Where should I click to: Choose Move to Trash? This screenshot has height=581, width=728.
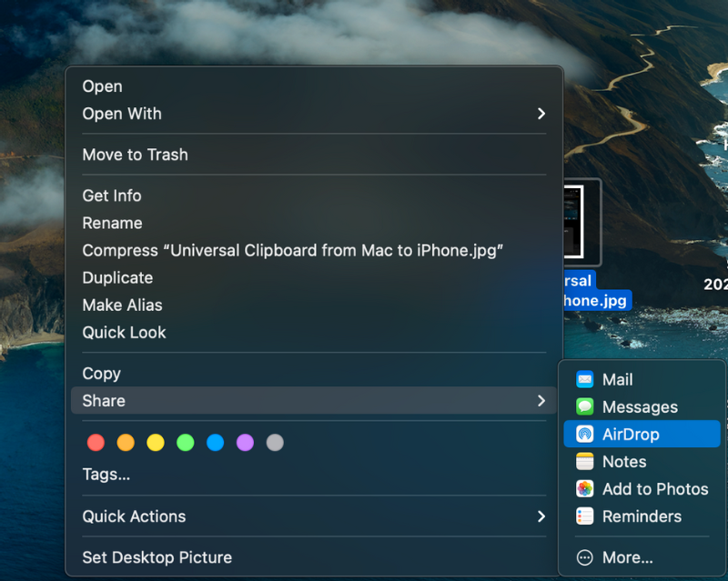[135, 155]
